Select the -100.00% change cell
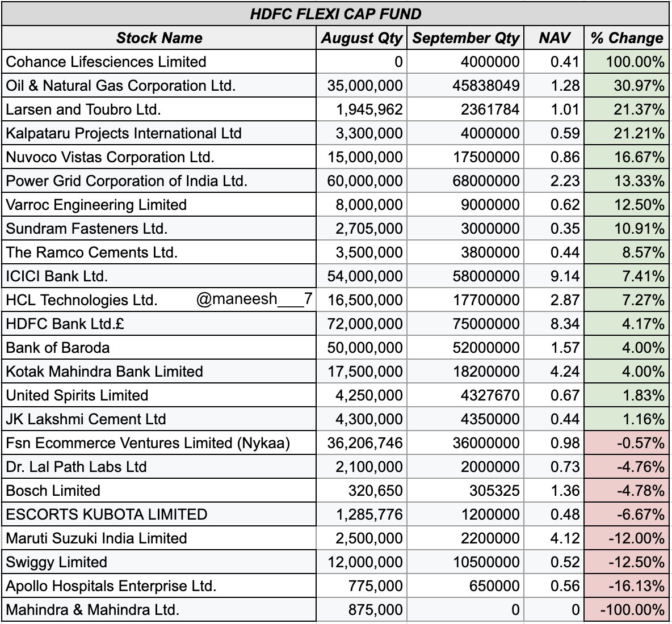The width and height of the screenshot is (672, 624). pyautogui.click(x=627, y=609)
